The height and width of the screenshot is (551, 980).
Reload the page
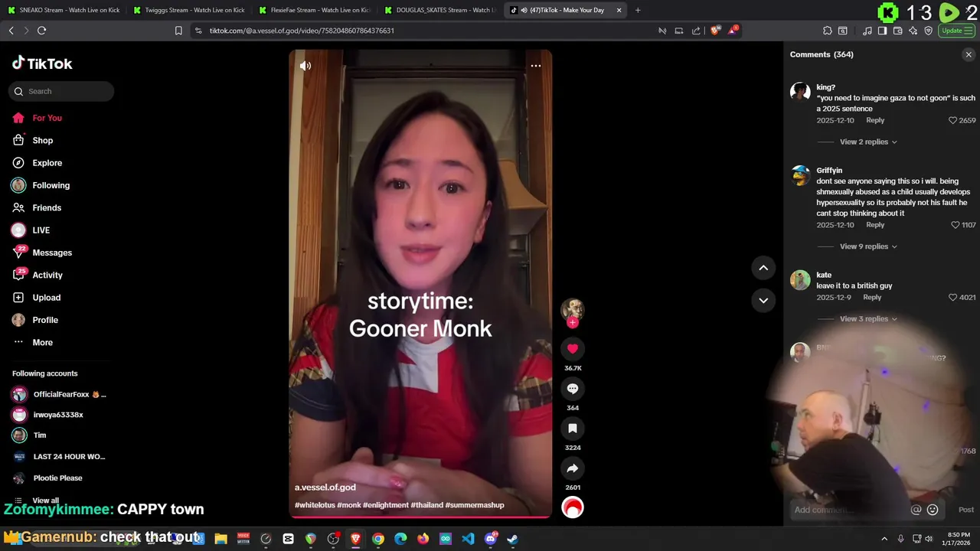41,31
